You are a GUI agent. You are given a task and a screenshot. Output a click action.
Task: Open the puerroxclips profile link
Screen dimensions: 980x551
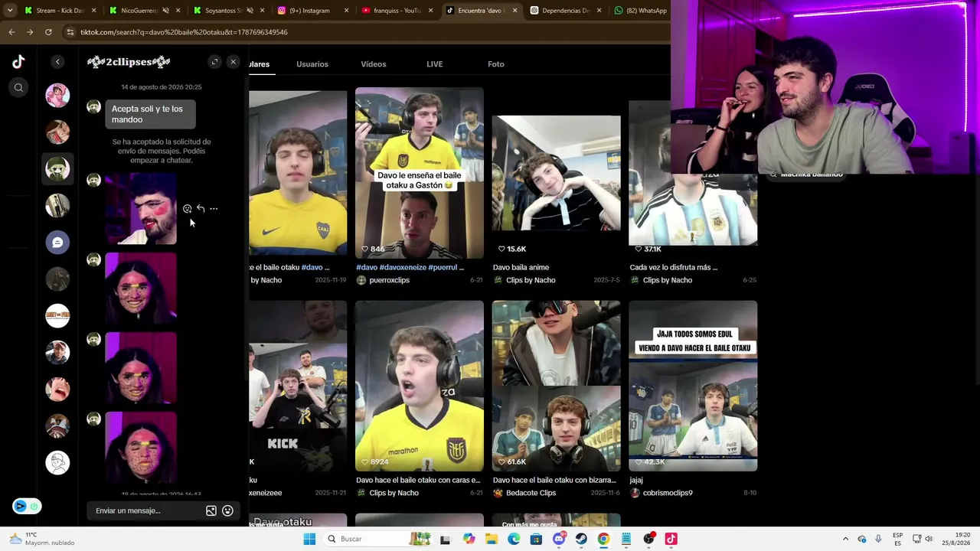pyautogui.click(x=389, y=280)
